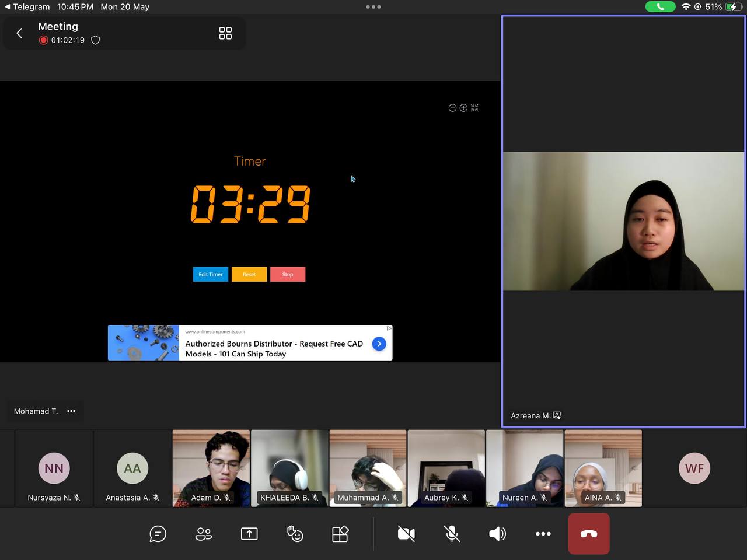Open the meeting chat icon
Viewport: 747px width, 560px height.
point(158,534)
